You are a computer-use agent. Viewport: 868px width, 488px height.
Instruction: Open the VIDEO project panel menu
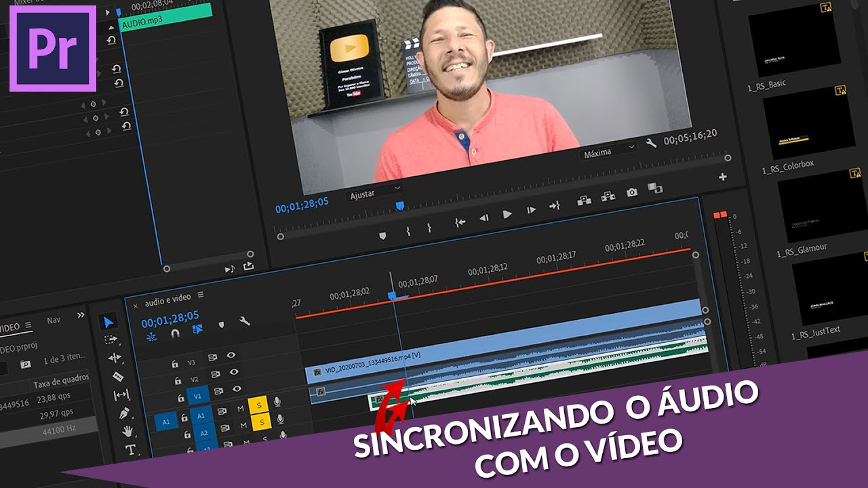(x=28, y=326)
